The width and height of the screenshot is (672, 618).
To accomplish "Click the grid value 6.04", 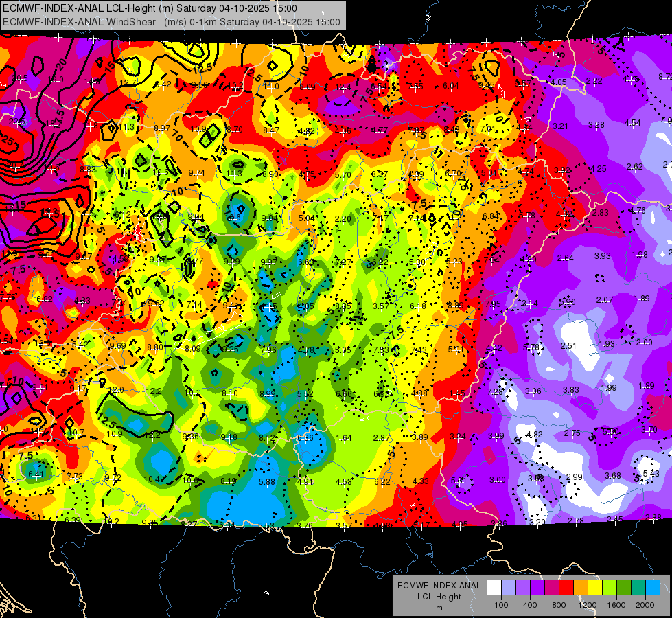I will point(451,87).
